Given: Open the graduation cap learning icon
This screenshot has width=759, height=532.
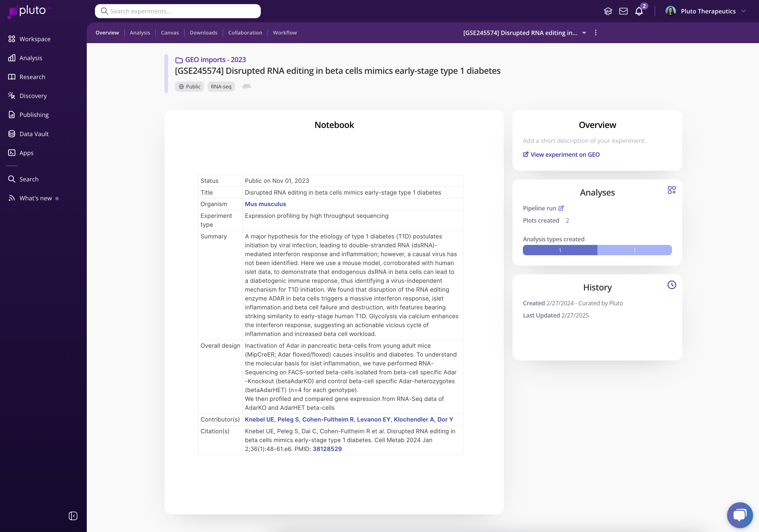Looking at the screenshot, I should point(607,11).
